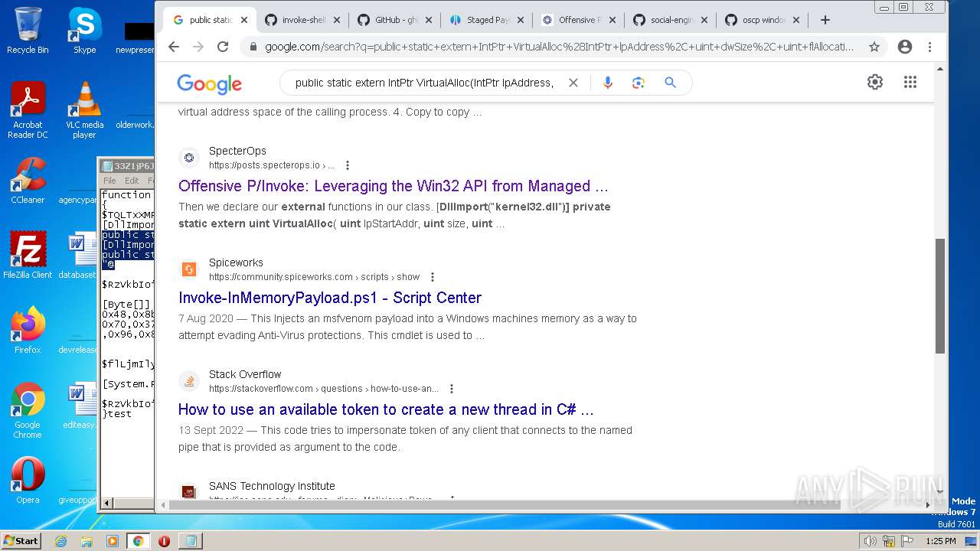Click Chrome's forward arrow
Image resolution: width=980 pixels, height=551 pixels.
coord(198,47)
